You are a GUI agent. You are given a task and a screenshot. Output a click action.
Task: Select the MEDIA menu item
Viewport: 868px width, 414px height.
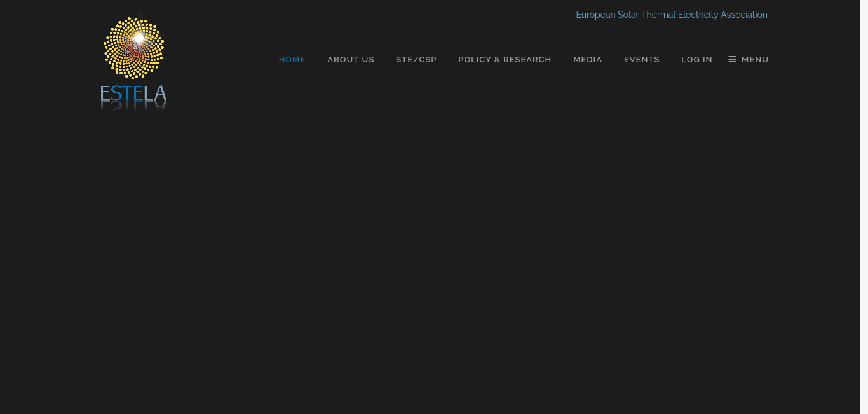pos(588,59)
